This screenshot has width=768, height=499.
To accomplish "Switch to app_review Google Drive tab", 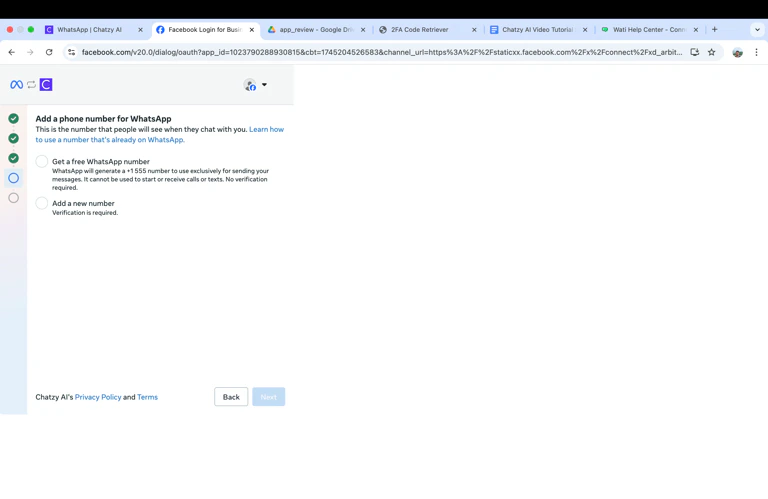I will tap(317, 29).
